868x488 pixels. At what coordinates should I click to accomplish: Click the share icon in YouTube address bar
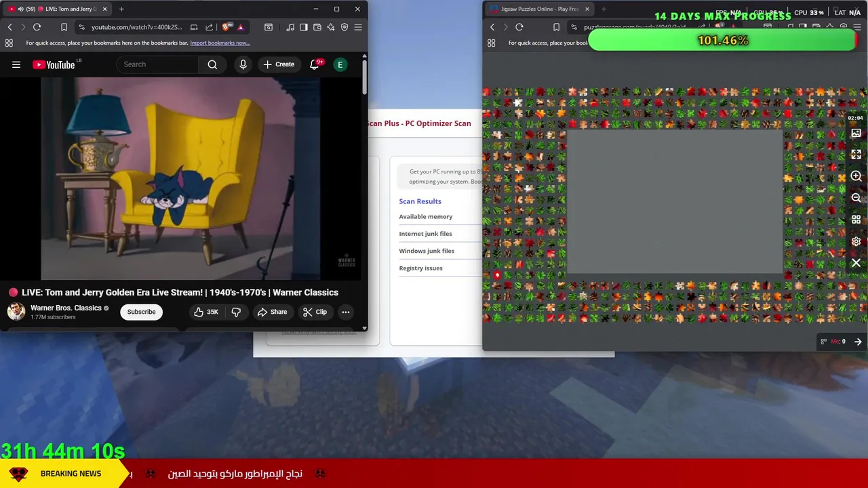click(x=209, y=27)
